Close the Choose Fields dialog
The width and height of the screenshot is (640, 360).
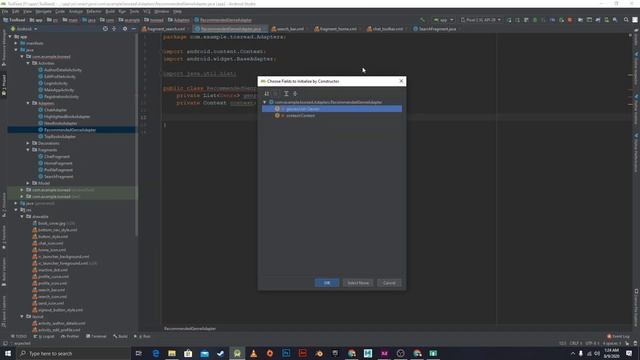coord(401,81)
